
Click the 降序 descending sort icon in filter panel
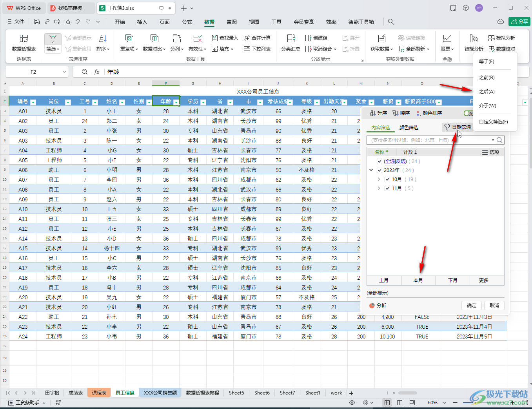pyautogui.click(x=396, y=113)
